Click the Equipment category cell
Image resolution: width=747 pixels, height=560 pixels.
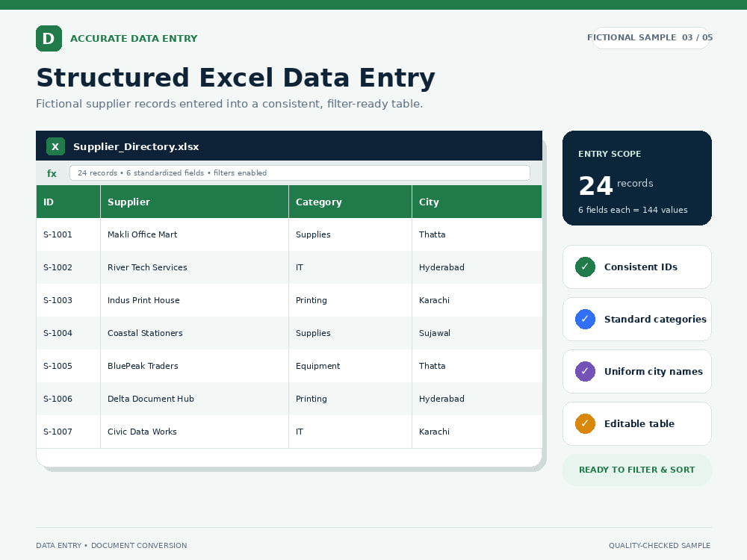[350, 366]
